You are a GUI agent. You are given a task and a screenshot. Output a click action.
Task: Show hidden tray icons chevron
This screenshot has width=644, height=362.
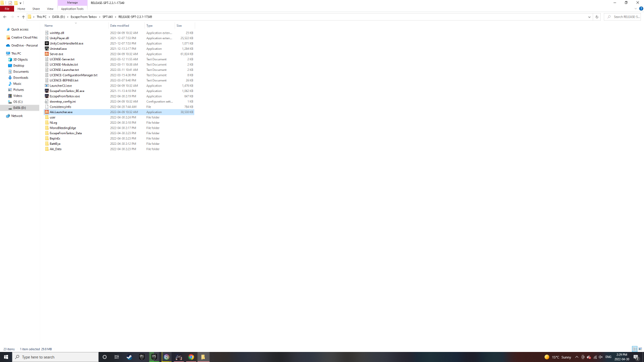pos(577,357)
